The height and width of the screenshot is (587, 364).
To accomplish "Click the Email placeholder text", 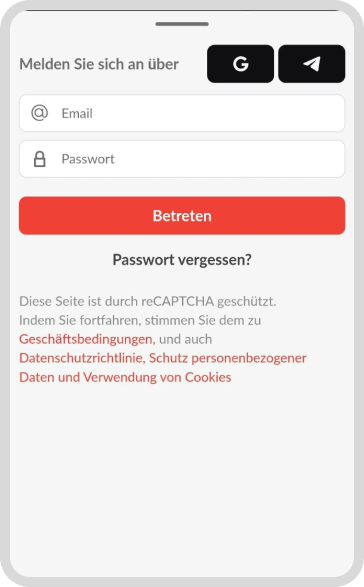I will pos(77,113).
